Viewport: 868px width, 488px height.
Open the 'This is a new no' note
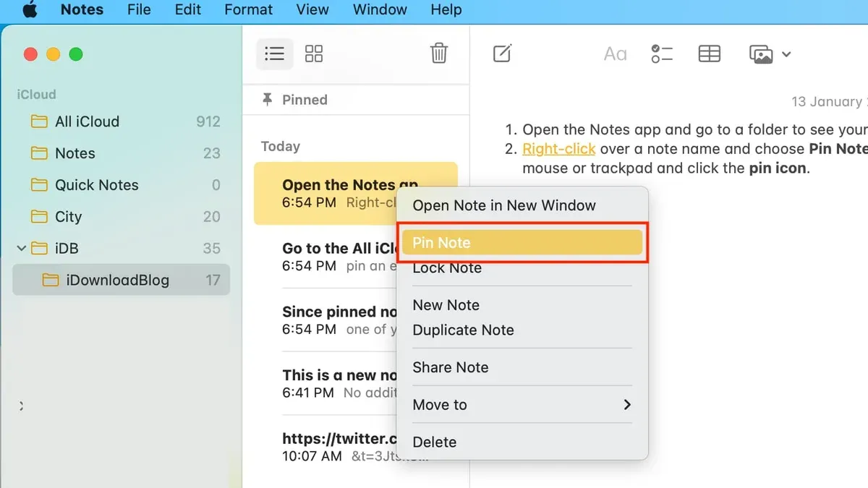point(325,384)
